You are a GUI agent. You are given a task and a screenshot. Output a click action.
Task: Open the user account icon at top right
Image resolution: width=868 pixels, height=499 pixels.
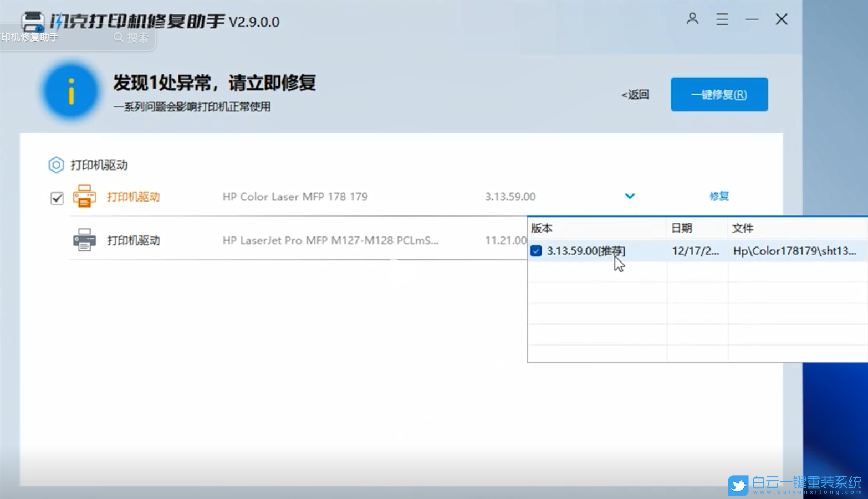coord(692,19)
